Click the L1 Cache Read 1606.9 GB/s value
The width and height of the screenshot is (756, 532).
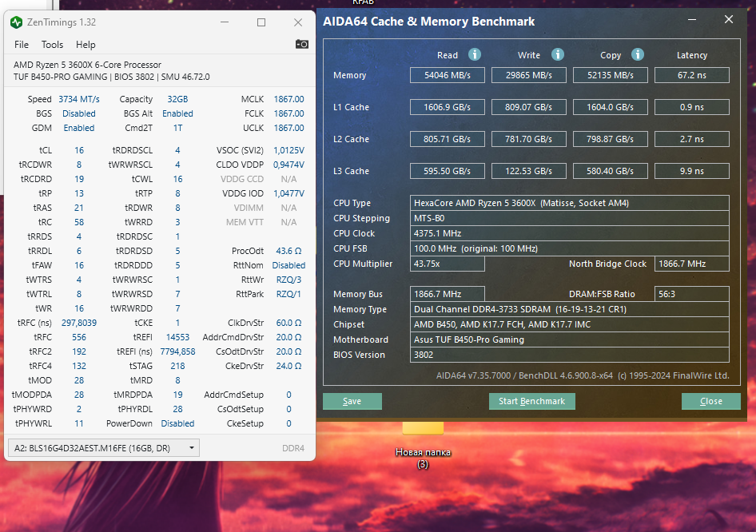click(x=448, y=107)
